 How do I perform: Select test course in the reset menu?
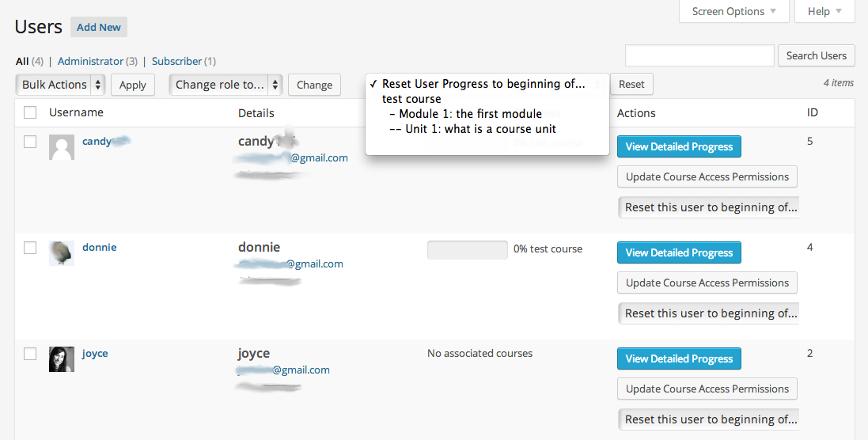[x=411, y=99]
